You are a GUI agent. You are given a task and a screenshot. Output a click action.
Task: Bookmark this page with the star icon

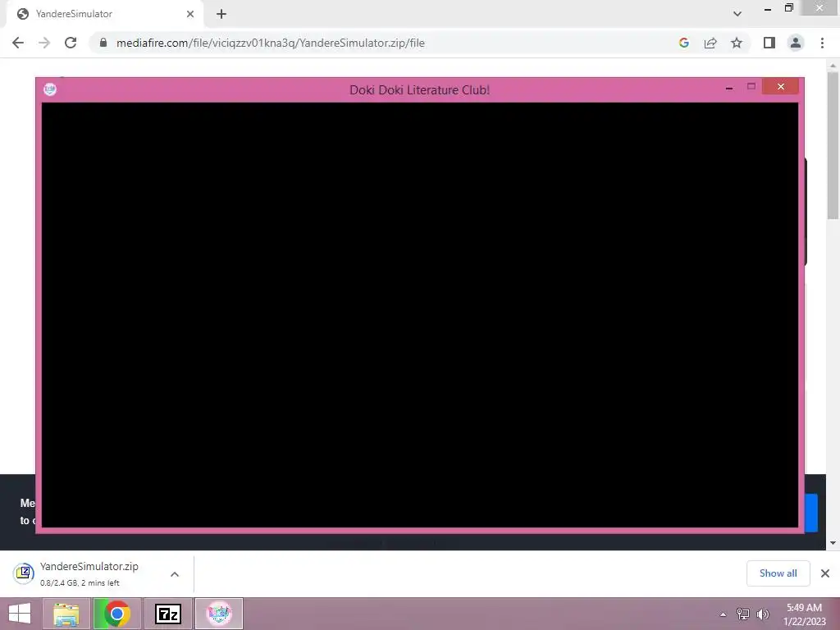(737, 43)
